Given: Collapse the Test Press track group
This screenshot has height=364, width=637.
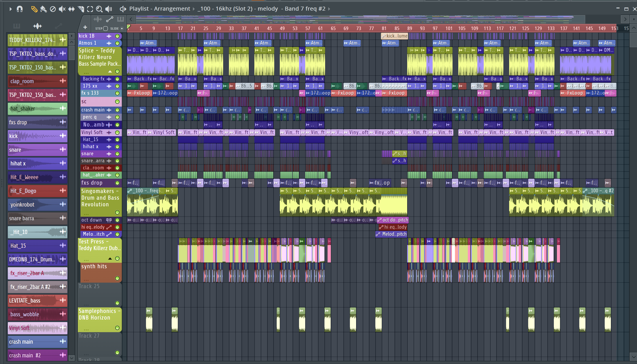Looking at the screenshot, I should (x=110, y=259).
